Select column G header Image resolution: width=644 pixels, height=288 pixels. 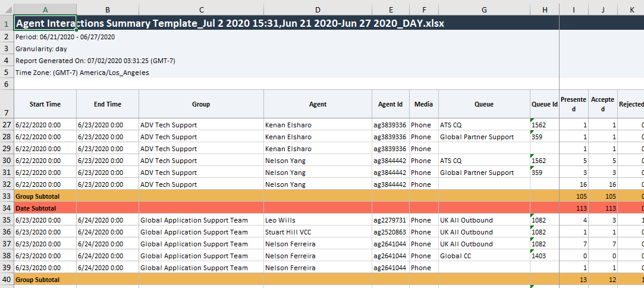coord(484,10)
